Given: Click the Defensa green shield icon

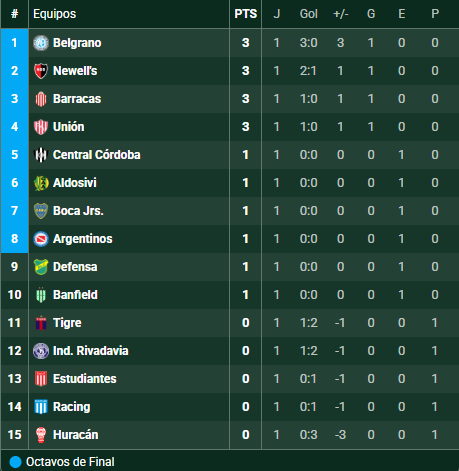Looking at the screenshot, I should [x=41, y=267].
